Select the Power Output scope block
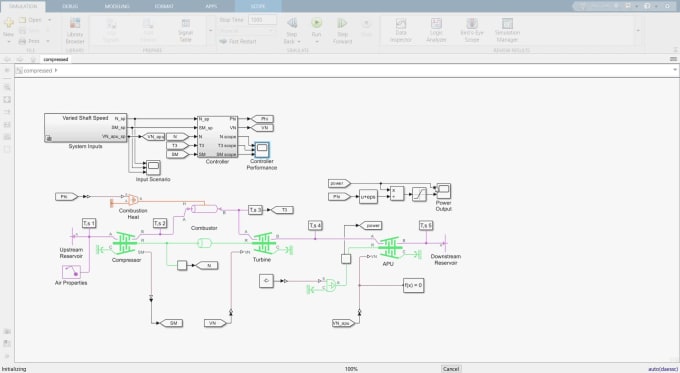 443,191
